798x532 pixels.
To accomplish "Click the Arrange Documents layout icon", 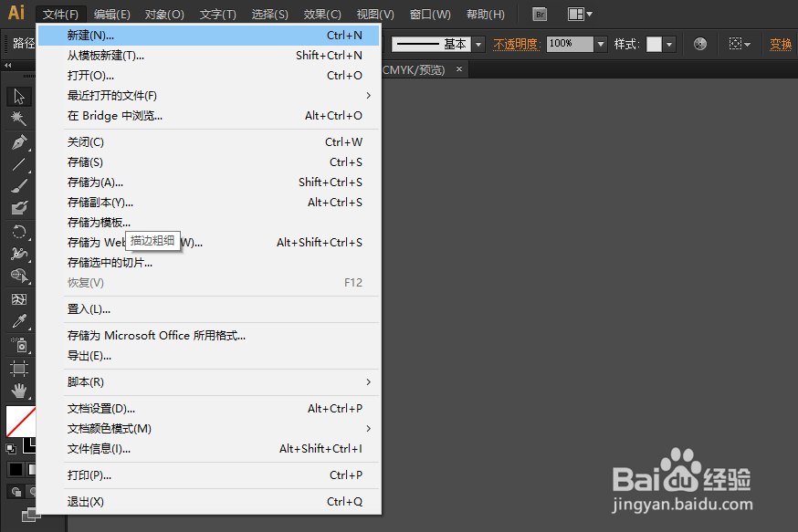I will tap(580, 15).
